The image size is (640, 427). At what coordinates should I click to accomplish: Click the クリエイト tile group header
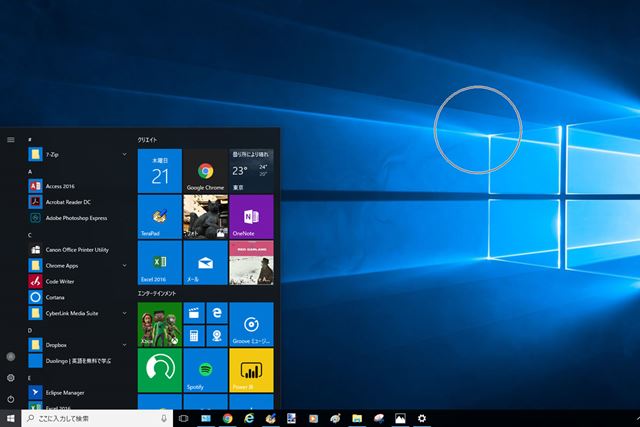(x=147, y=140)
